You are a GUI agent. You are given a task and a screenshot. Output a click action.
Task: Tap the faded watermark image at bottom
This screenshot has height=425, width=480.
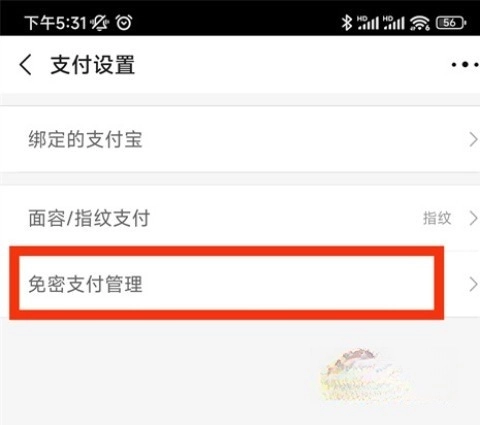[362, 375]
